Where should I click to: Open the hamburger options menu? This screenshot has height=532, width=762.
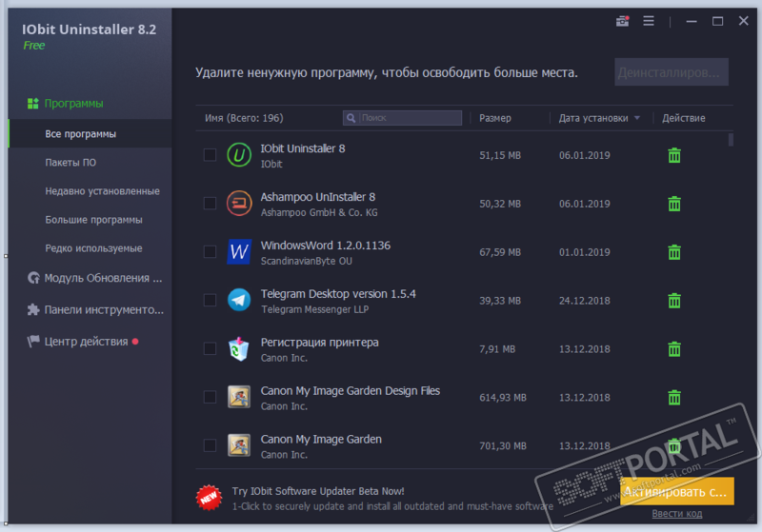tap(649, 21)
